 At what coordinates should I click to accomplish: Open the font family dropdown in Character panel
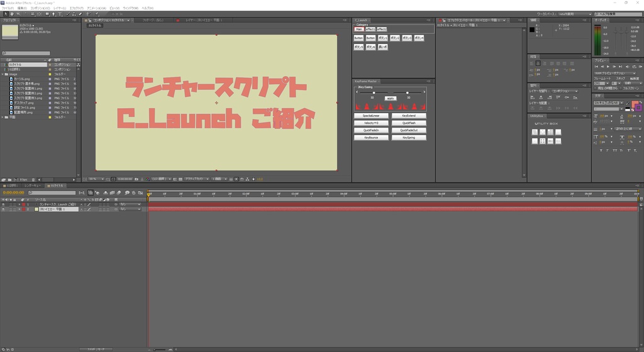point(609,102)
